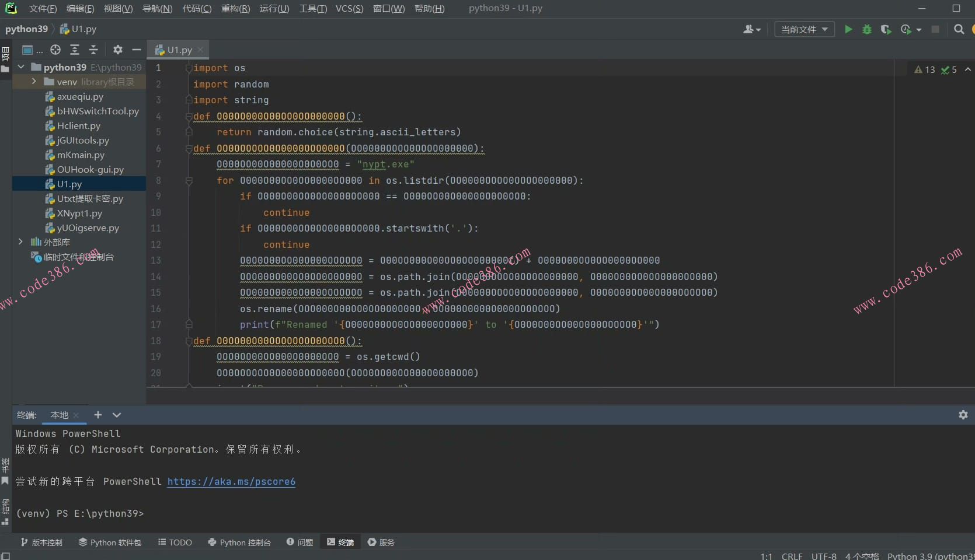Image resolution: width=975 pixels, height=560 pixels.
Task: Toggle the TODO tool window
Action: pos(175,542)
